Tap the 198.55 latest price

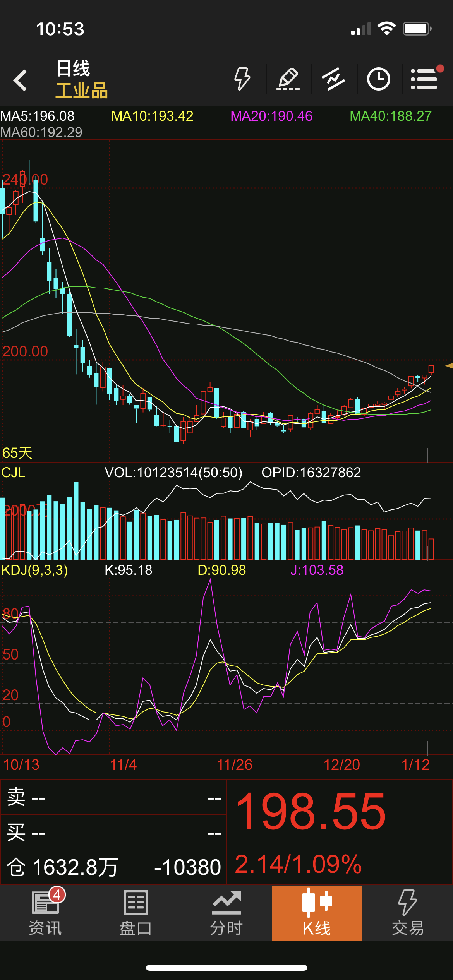(x=311, y=812)
